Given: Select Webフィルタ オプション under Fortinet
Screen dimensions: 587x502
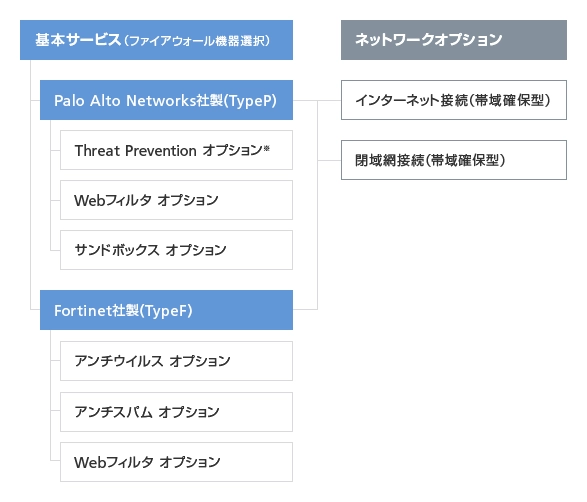Looking at the screenshot, I should tap(176, 462).
